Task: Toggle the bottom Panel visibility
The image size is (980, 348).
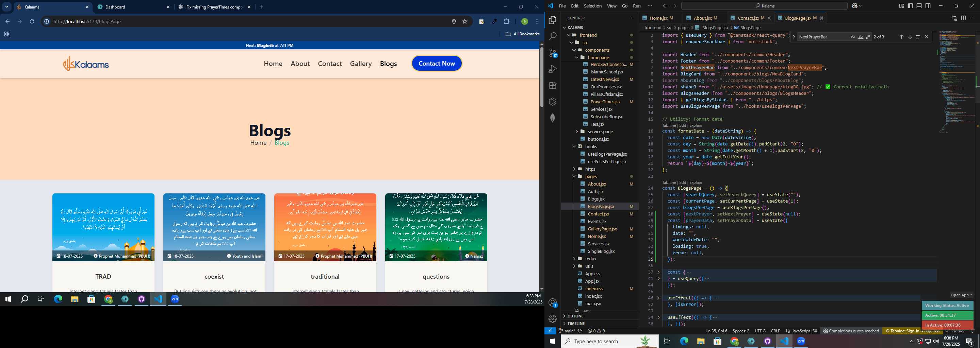Action: pyautogui.click(x=919, y=6)
